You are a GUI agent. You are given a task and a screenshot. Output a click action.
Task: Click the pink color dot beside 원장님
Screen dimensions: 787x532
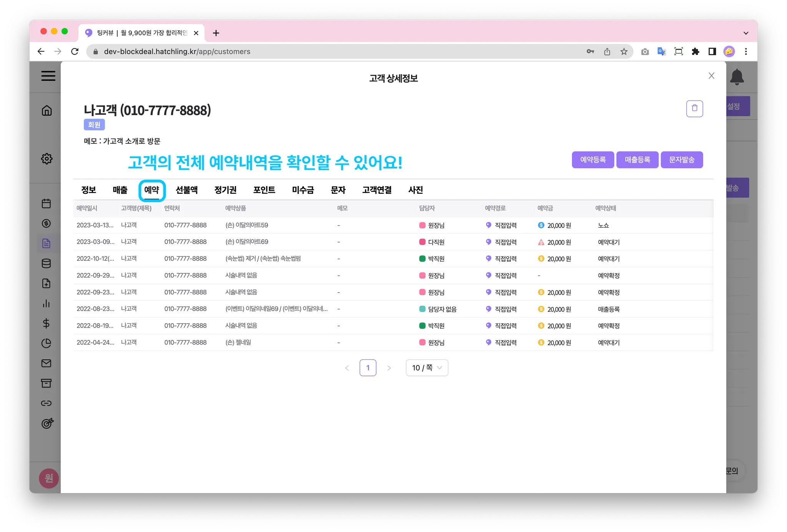(422, 226)
